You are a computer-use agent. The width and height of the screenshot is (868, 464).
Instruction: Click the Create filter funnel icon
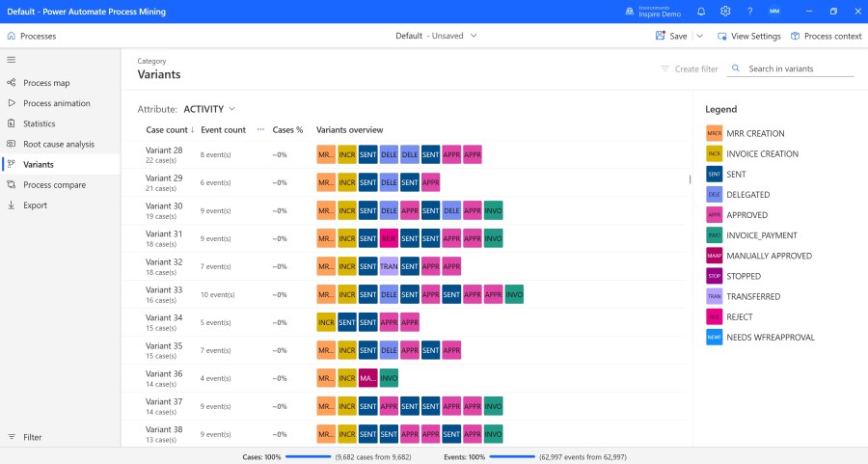(x=665, y=68)
